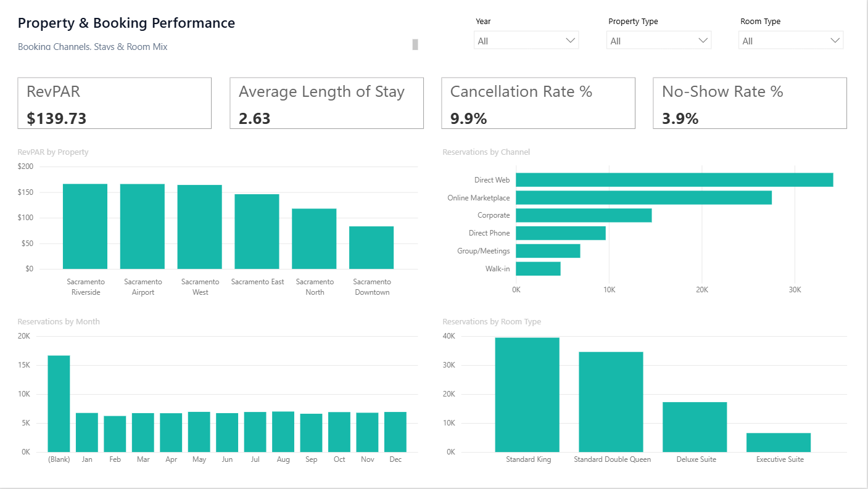
Task: Click the 'Online Marketplace' axis label
Action: pyautogui.click(x=479, y=198)
